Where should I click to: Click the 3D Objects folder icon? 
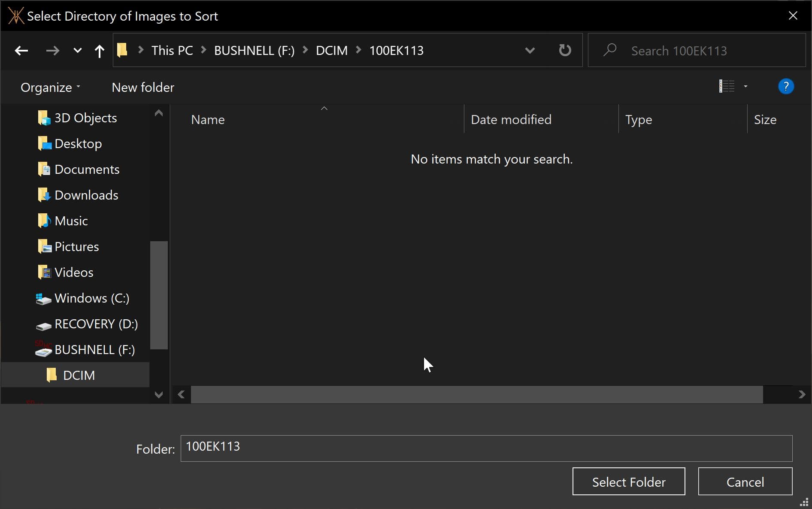44,118
